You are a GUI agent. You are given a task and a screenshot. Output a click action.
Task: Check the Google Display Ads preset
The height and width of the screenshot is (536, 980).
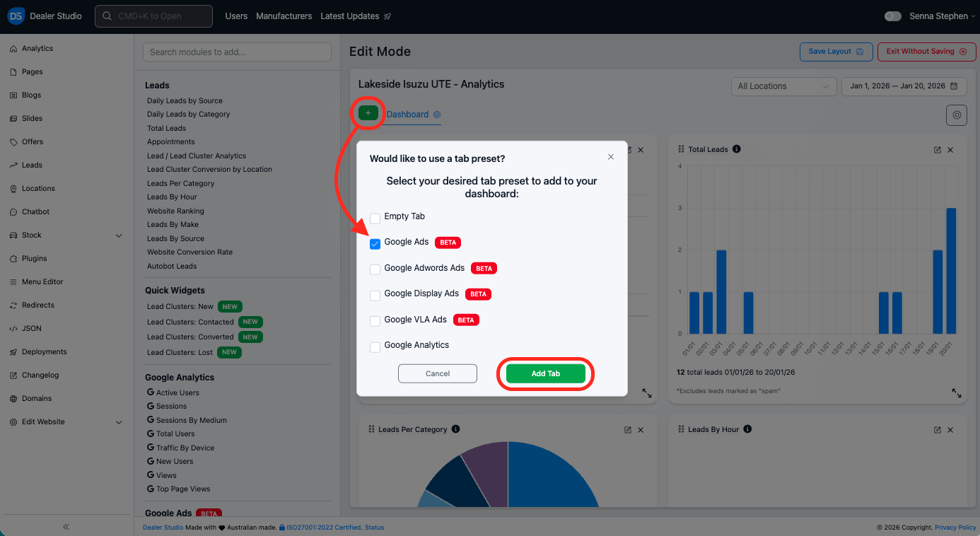[375, 296]
